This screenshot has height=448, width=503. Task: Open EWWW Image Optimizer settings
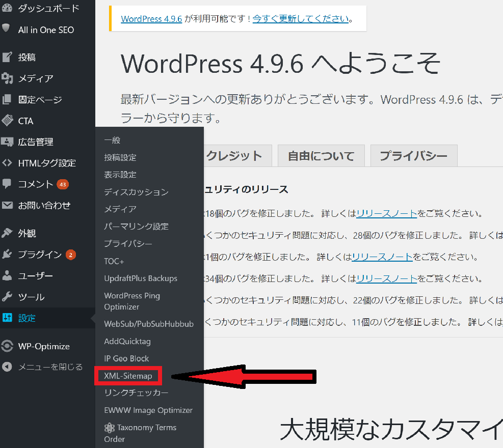[149, 410]
